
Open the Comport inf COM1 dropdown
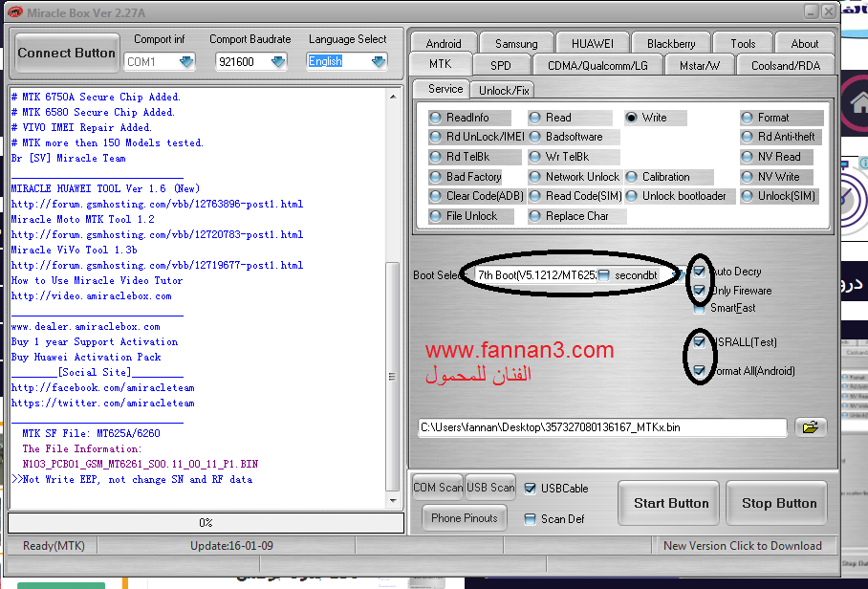pos(186,61)
